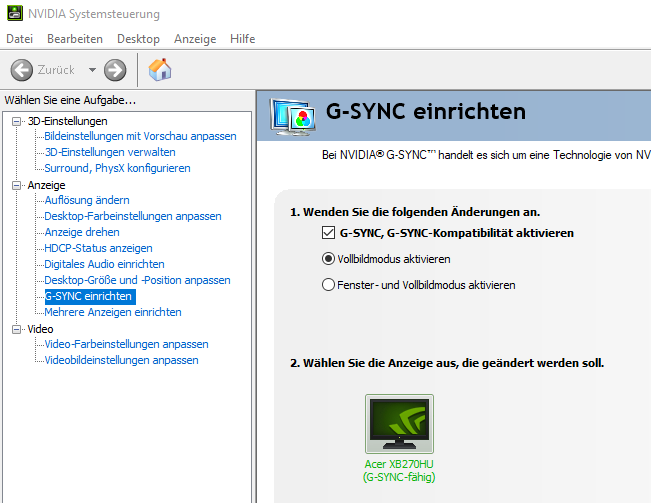This screenshot has height=503, width=651.
Task: Open the back history dropdown arrow
Action: (92, 70)
